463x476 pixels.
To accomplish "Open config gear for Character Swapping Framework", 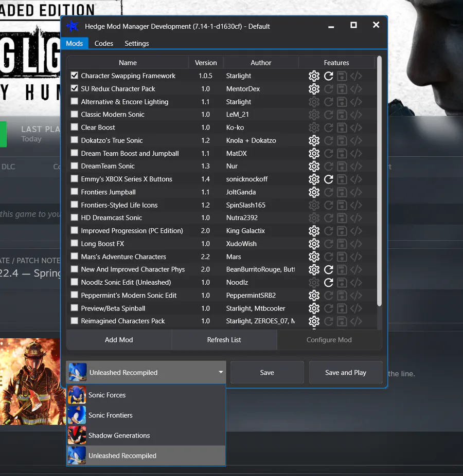I will click(x=314, y=76).
